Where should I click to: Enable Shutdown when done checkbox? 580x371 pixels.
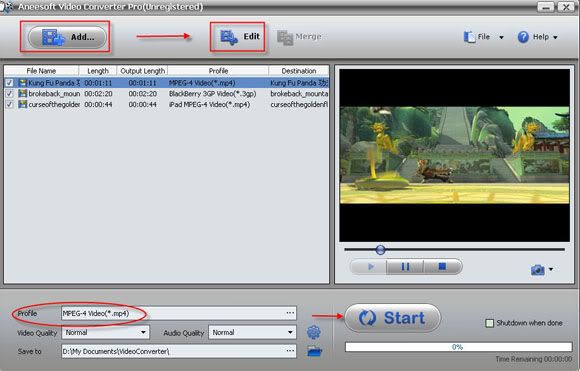(489, 323)
